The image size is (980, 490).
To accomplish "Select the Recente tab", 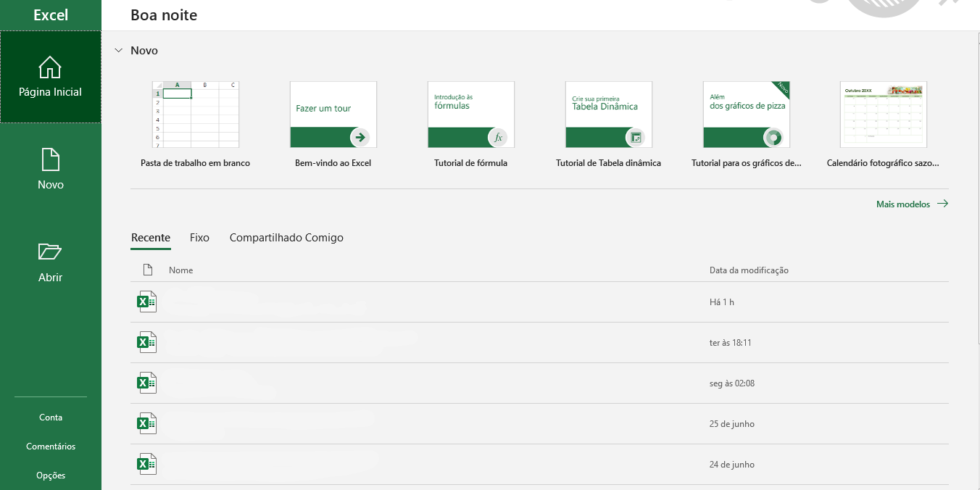I will coord(151,238).
